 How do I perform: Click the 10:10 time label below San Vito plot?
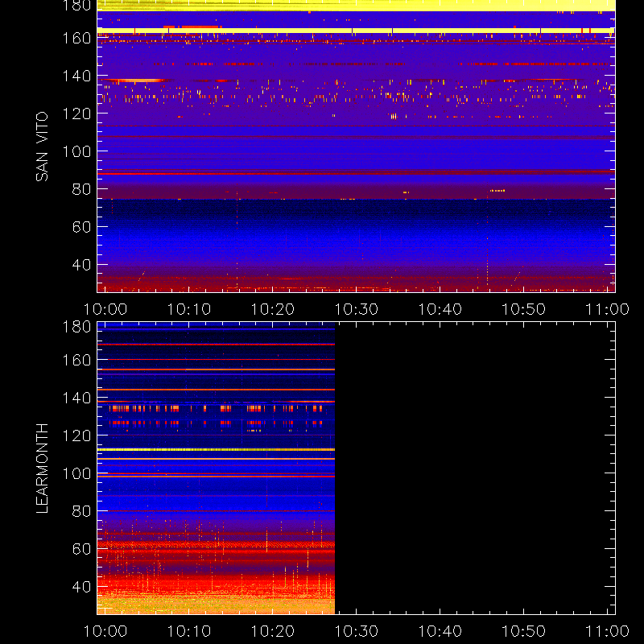(x=189, y=309)
